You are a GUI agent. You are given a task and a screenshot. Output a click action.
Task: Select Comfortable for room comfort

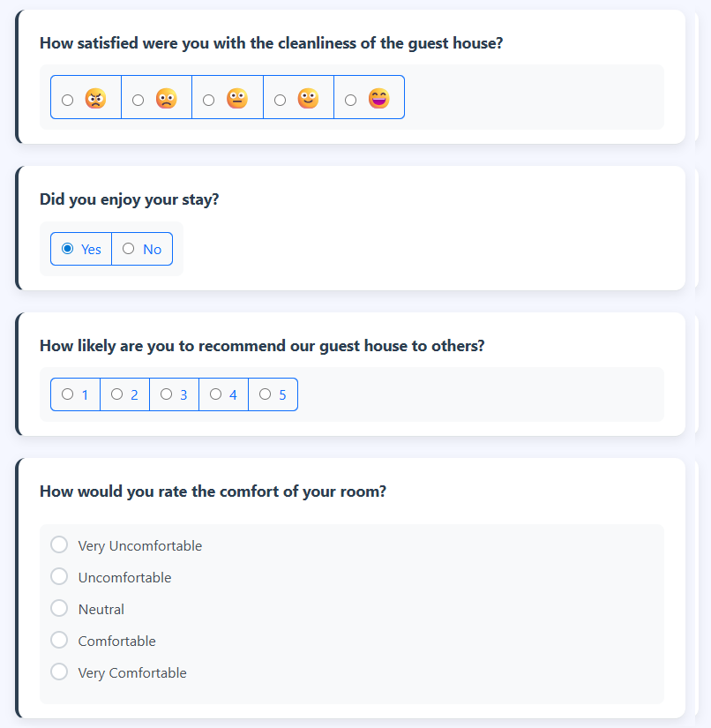tap(58, 640)
